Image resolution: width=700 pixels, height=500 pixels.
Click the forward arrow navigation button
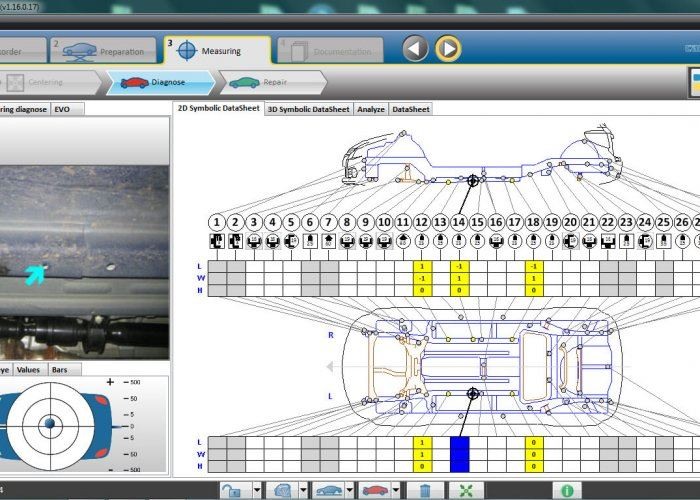pyautogui.click(x=448, y=48)
